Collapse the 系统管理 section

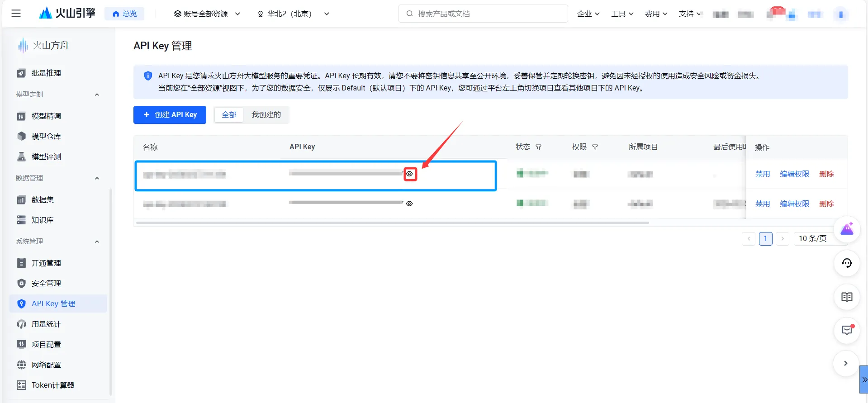[97, 242]
